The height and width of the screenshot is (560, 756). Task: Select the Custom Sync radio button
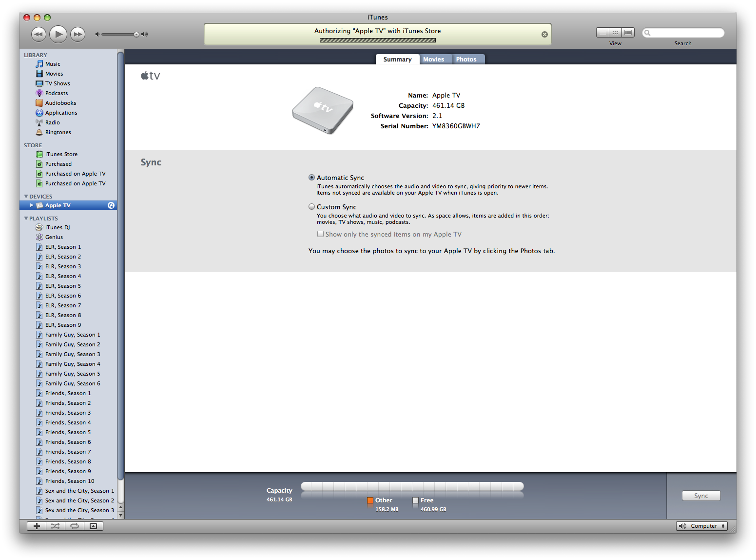(311, 207)
